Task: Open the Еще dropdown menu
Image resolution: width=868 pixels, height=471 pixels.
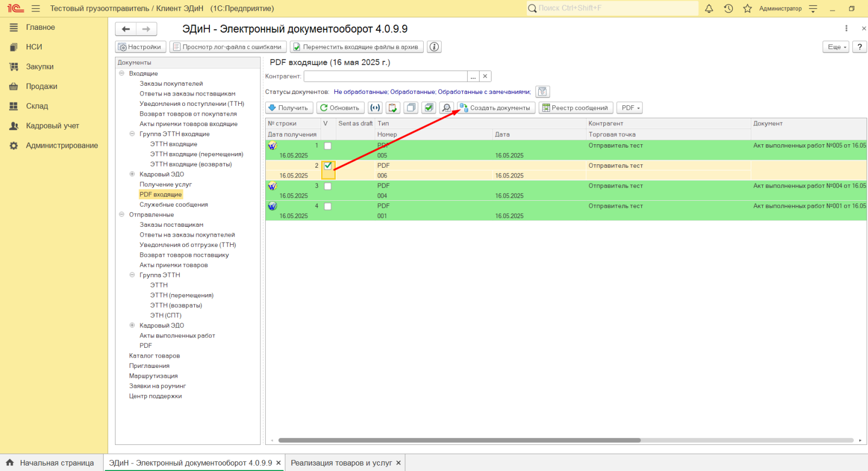Action: click(x=836, y=47)
